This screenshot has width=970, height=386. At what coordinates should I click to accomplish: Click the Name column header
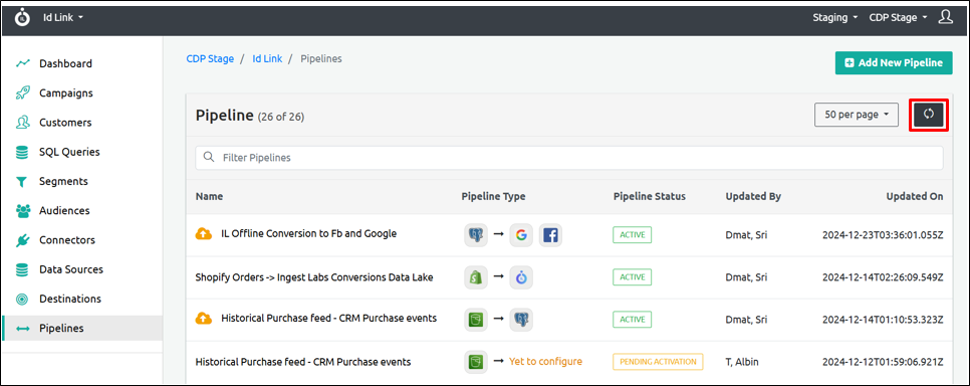click(209, 197)
